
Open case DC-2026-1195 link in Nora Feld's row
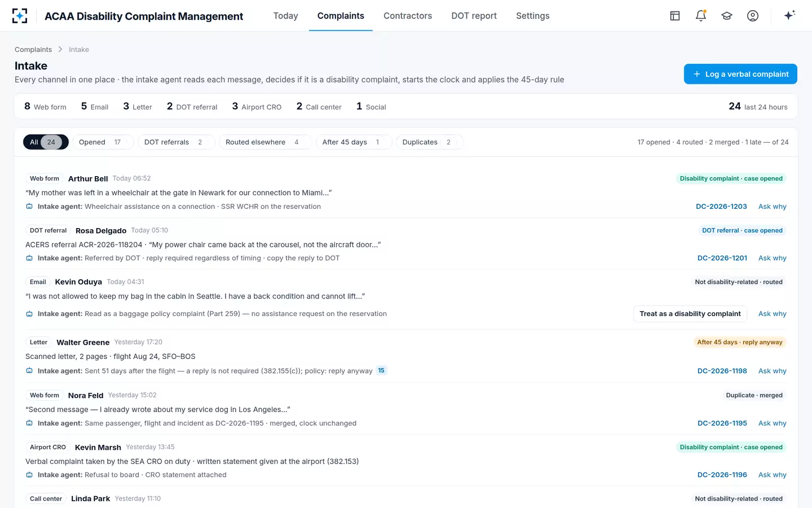722,423
